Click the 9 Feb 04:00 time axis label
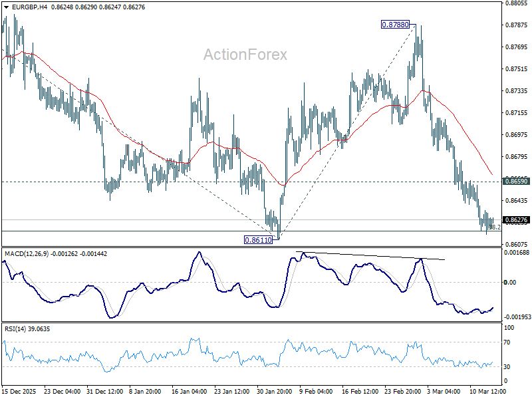 [316, 391]
